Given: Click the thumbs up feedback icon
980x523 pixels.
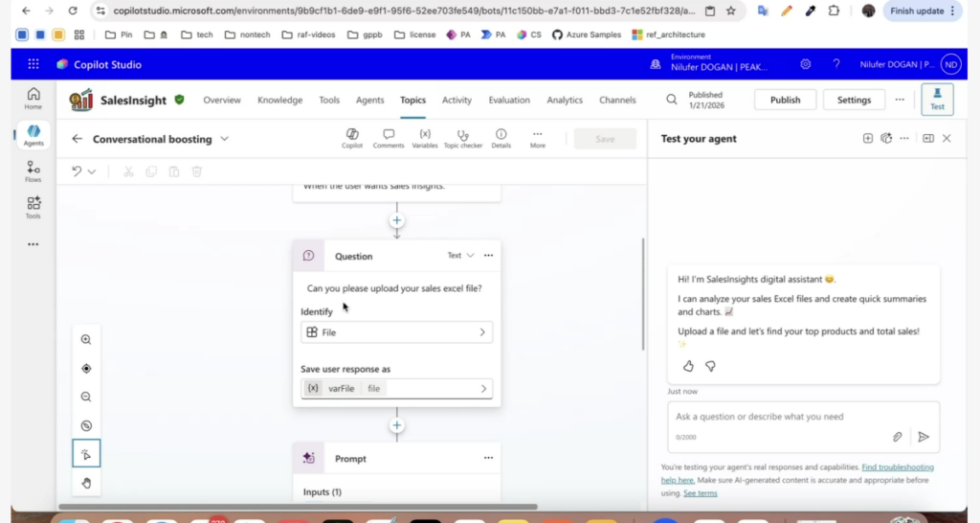Looking at the screenshot, I should point(688,366).
